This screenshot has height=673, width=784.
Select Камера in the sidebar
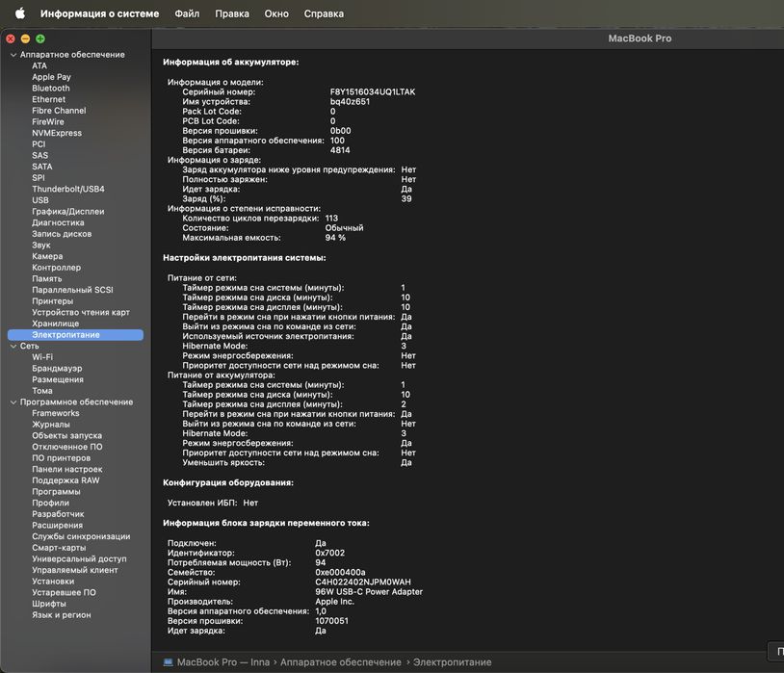pyautogui.click(x=47, y=256)
